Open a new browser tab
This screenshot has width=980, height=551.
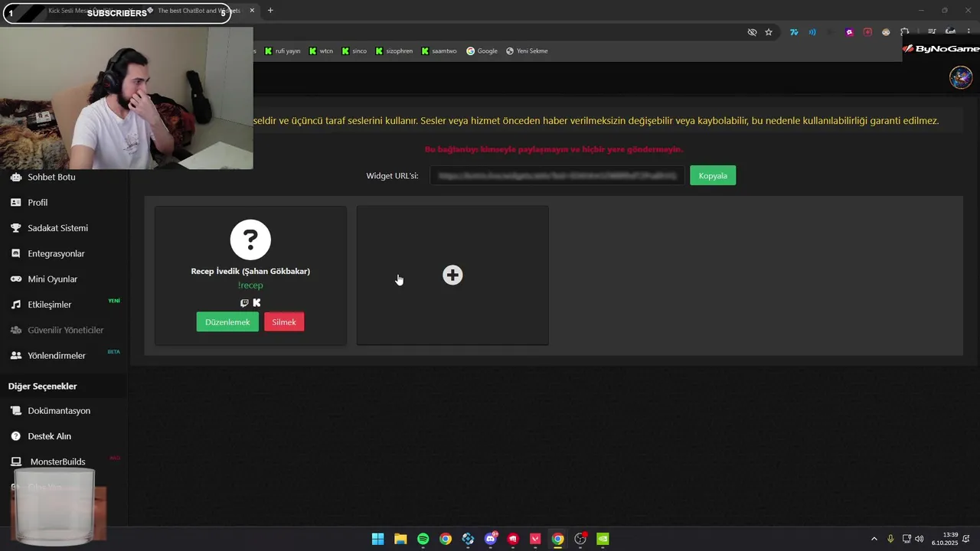click(x=270, y=11)
